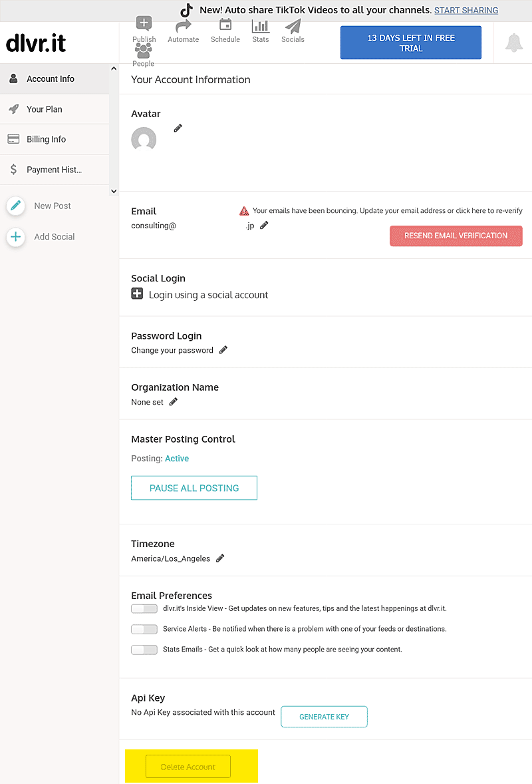Image resolution: width=532 pixels, height=784 pixels.
Task: Edit timezone with pencil icon
Action: (220, 558)
